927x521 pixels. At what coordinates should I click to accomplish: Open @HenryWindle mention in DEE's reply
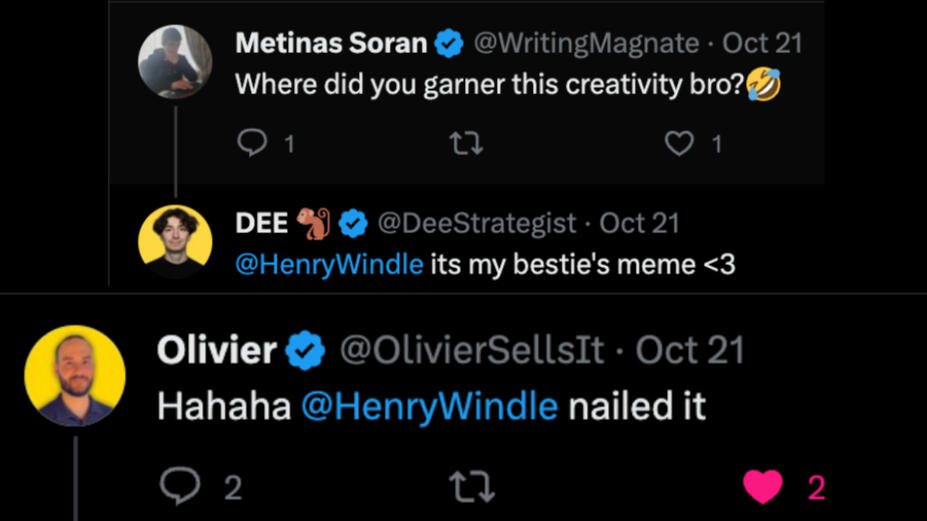(x=329, y=266)
